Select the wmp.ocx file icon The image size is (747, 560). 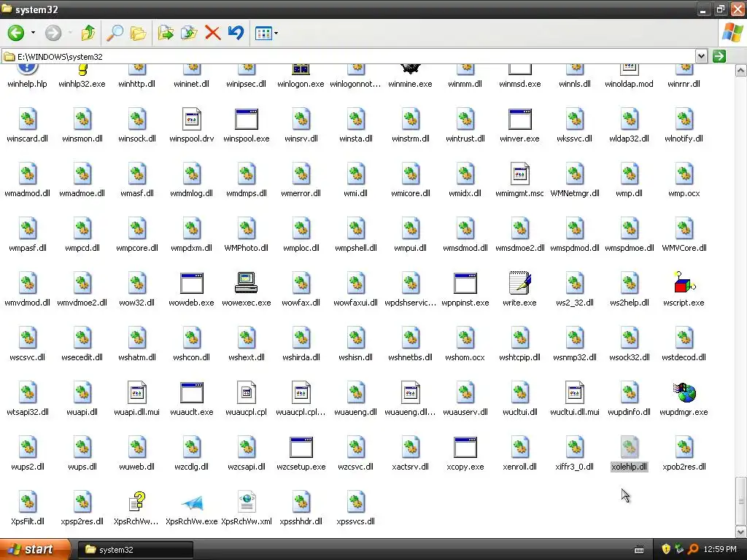pyautogui.click(x=684, y=174)
